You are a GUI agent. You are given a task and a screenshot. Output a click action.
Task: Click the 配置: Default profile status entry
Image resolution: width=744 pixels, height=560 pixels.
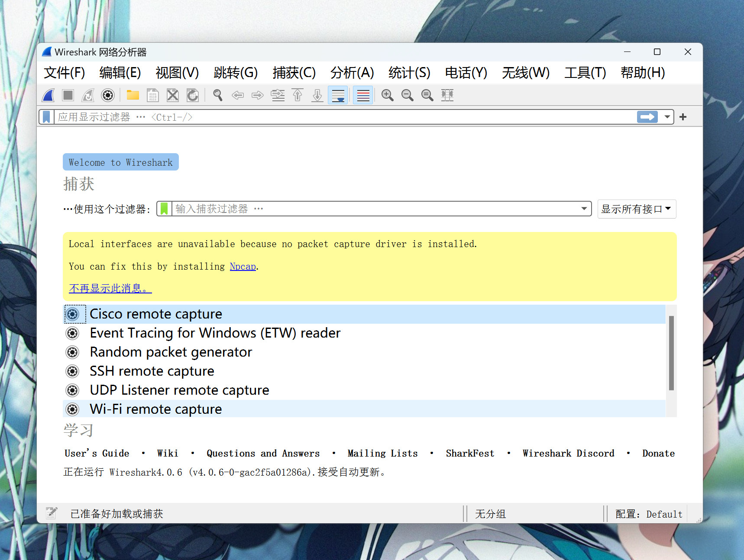coord(649,514)
